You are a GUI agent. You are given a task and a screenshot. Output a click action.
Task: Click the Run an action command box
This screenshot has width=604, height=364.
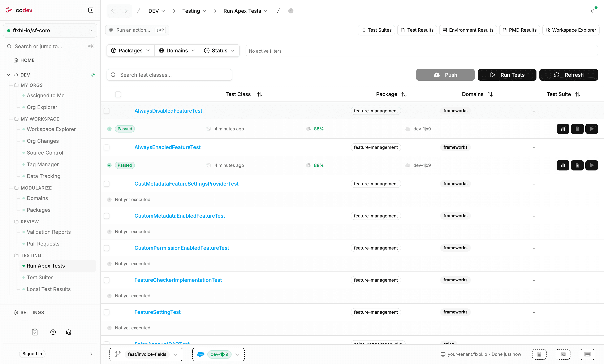[x=137, y=30]
